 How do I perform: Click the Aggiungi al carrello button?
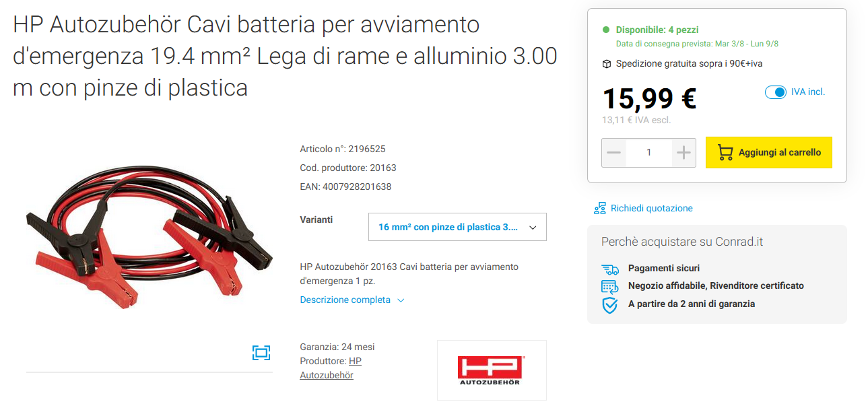768,153
